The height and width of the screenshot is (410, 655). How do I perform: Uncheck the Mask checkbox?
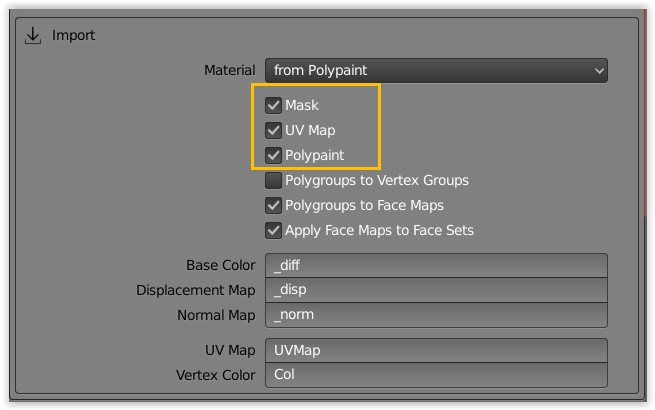[273, 105]
